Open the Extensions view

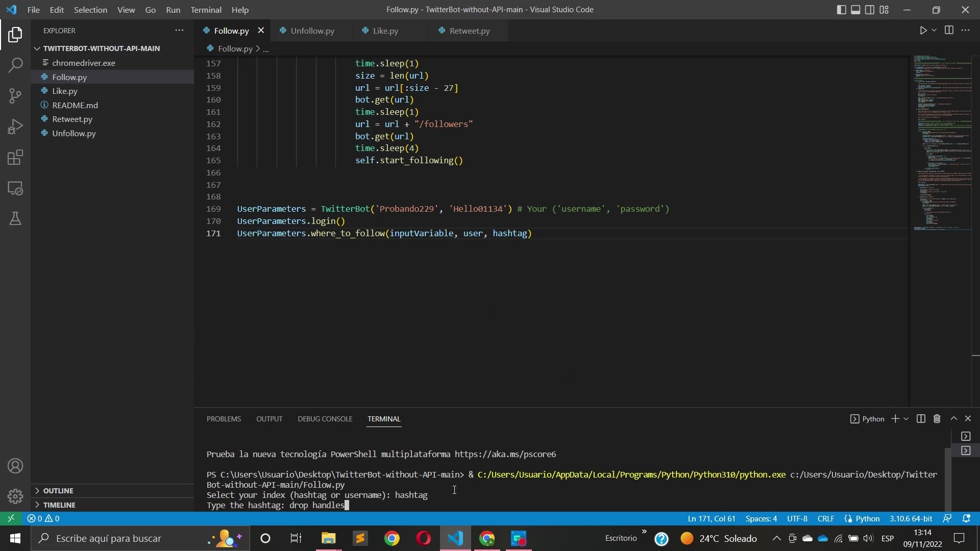pos(15,158)
